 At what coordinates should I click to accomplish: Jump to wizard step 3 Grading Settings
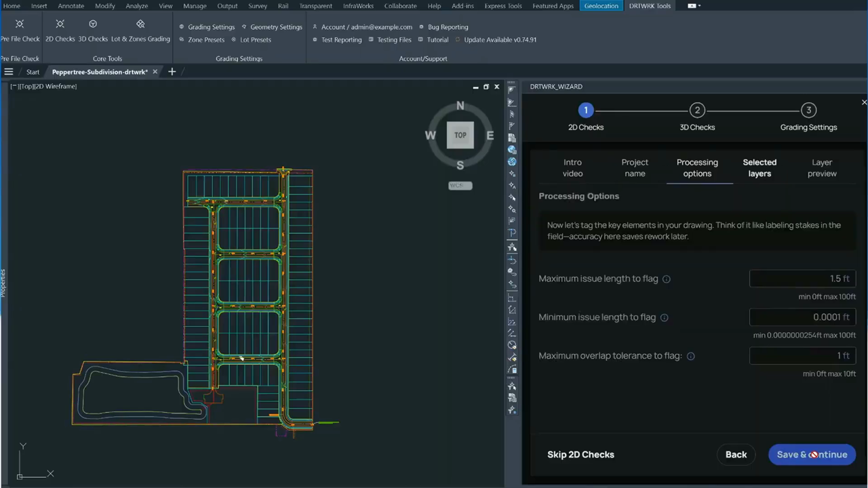pyautogui.click(x=808, y=117)
